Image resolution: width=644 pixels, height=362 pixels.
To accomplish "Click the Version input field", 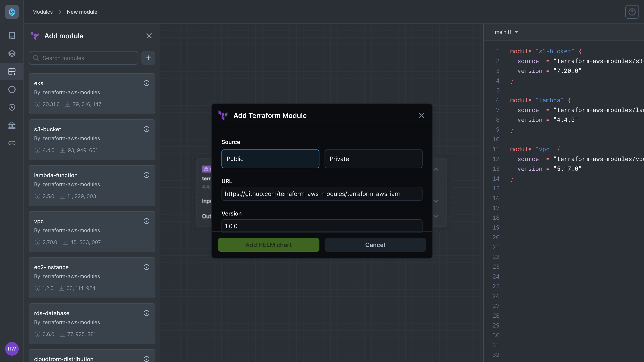I will (x=322, y=226).
